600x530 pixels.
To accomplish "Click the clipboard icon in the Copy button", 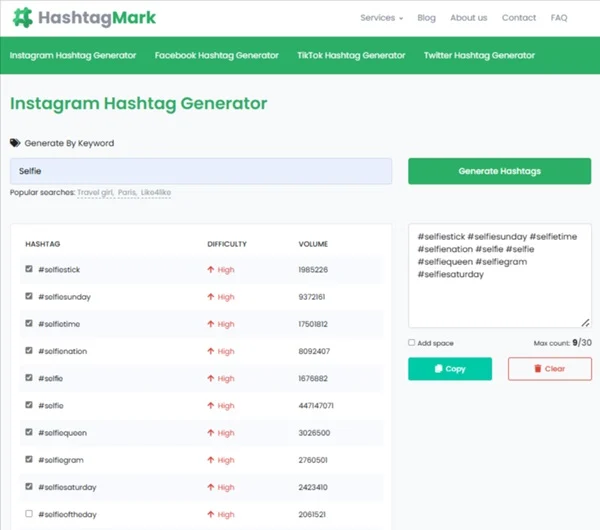I will [x=439, y=369].
